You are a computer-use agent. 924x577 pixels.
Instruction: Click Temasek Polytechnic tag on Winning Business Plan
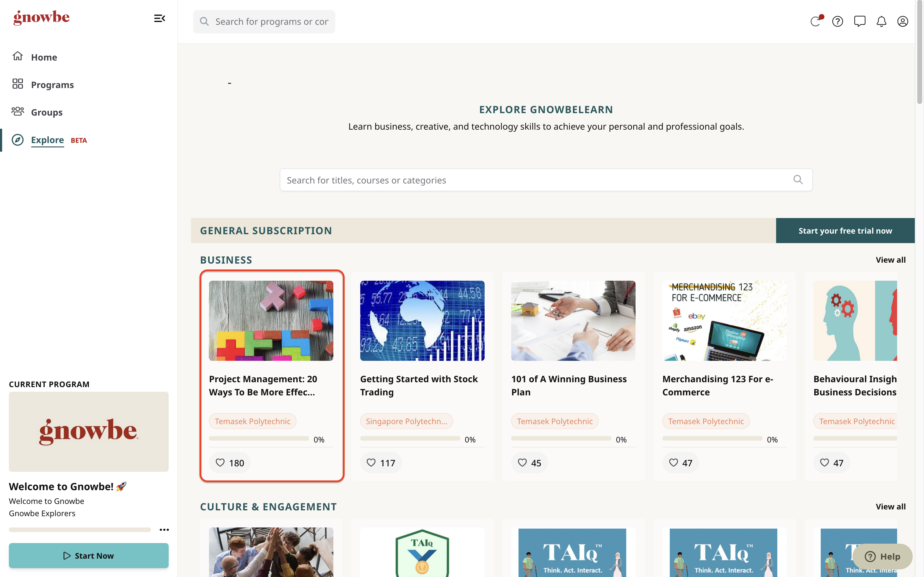coord(555,421)
